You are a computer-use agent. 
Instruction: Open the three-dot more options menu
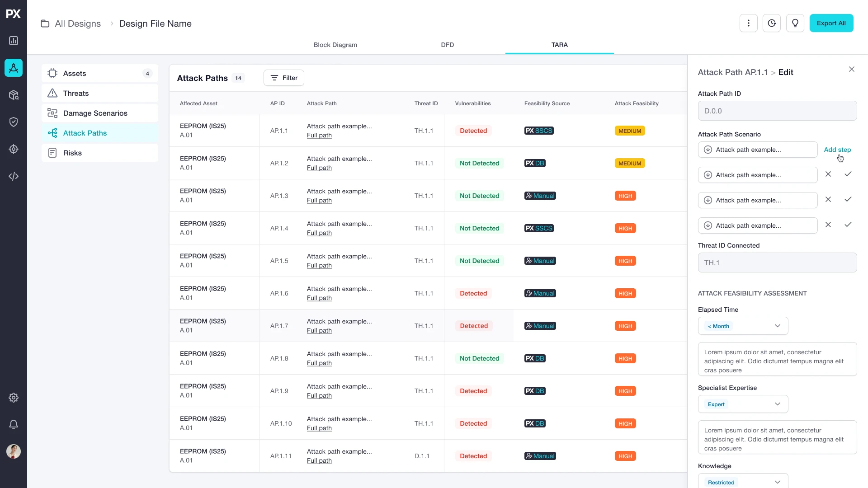(x=749, y=23)
